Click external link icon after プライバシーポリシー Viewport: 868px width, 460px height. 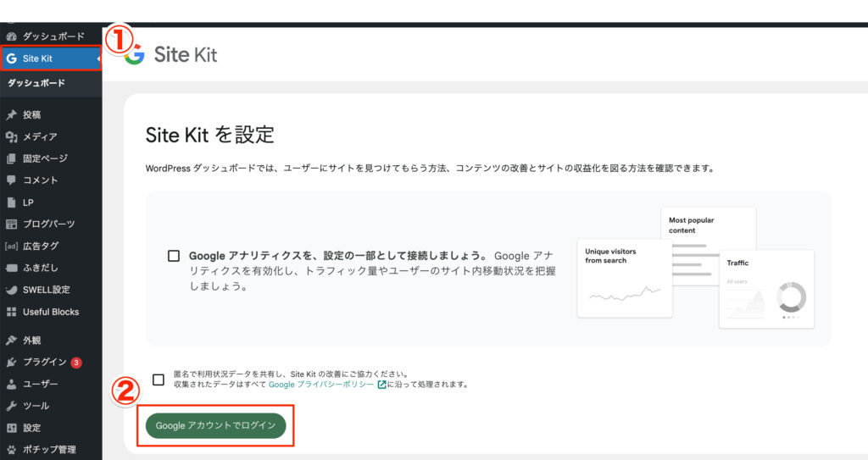click(x=381, y=384)
